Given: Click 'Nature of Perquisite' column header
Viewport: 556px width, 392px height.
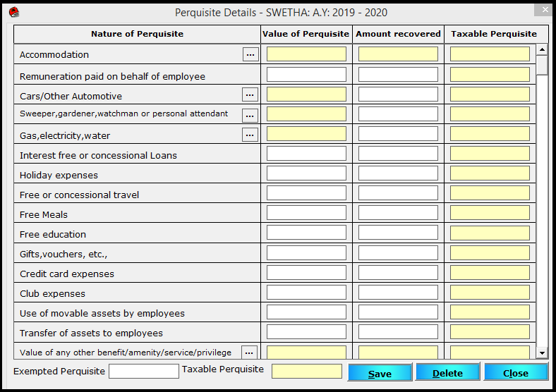Looking at the screenshot, I should pos(137,34).
